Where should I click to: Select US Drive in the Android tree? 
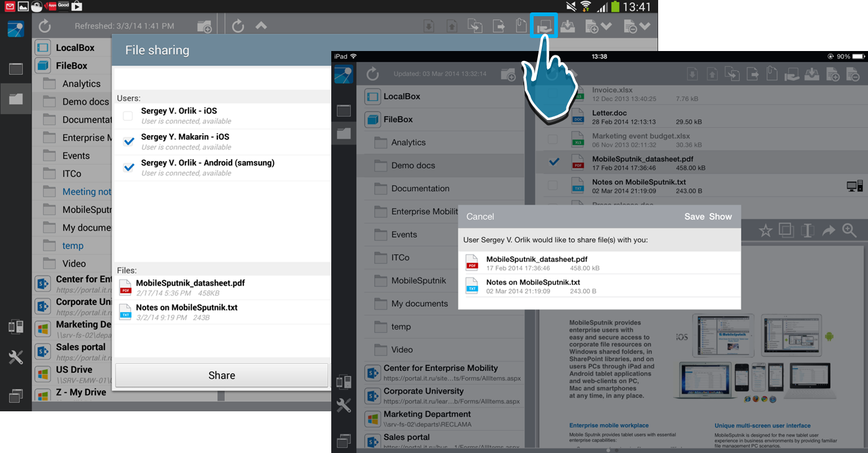click(72, 373)
